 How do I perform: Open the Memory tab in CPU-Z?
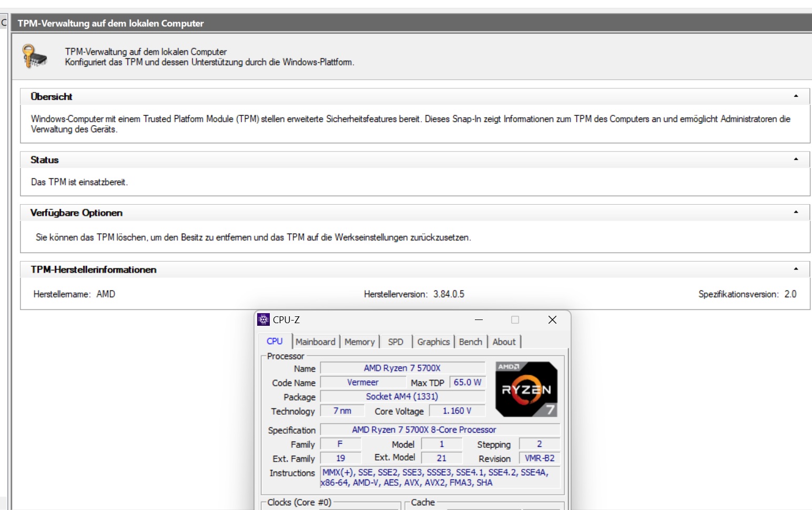[x=360, y=342]
